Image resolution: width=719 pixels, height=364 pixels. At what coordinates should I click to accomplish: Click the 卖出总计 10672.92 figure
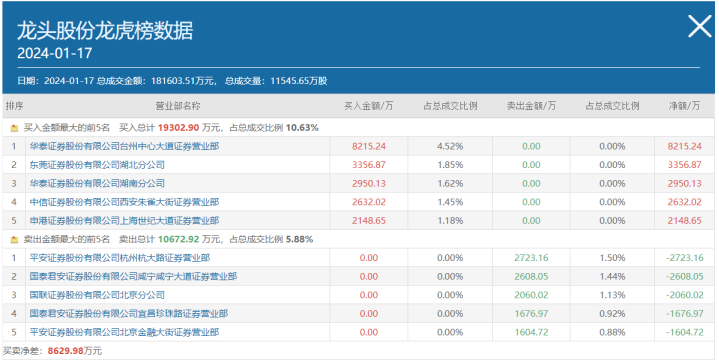178,239
